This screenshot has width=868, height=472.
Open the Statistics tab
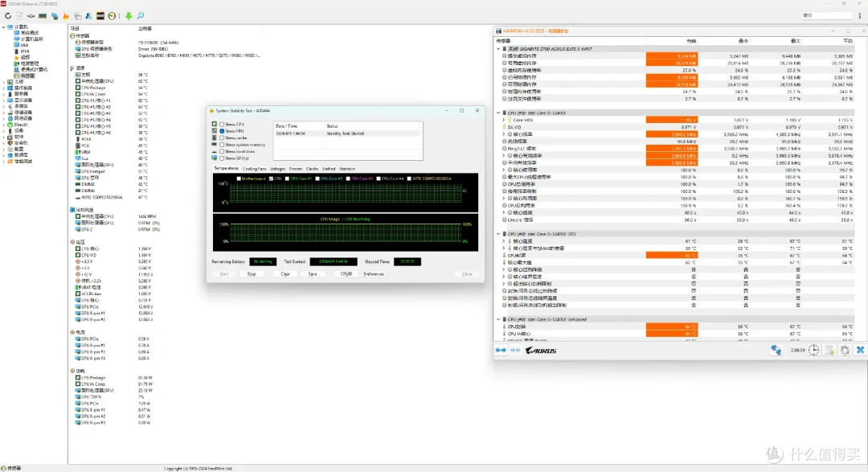(346, 169)
